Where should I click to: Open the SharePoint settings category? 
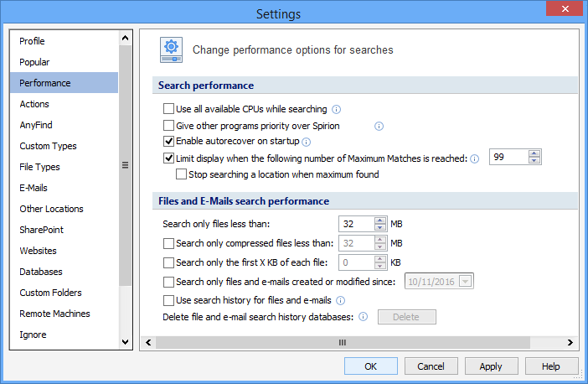(41, 230)
